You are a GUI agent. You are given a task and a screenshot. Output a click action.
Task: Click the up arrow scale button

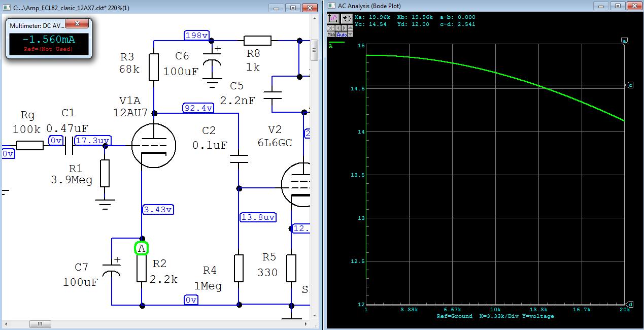(350, 28)
